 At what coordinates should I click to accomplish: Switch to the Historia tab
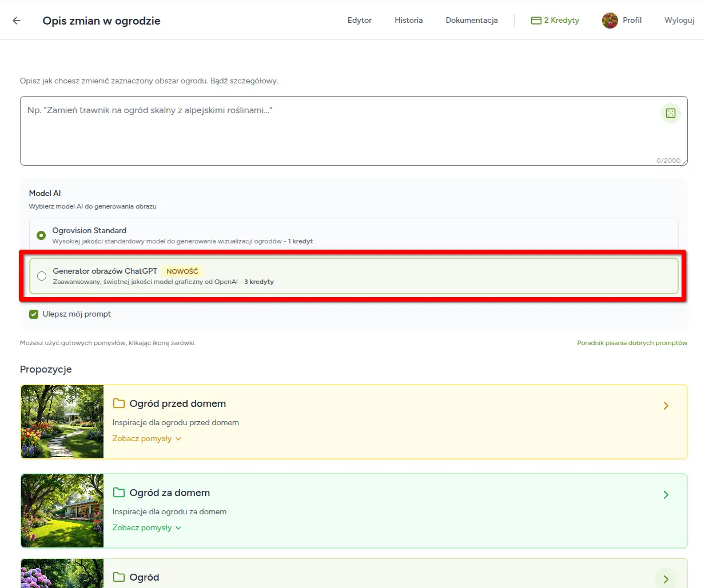[x=408, y=20]
